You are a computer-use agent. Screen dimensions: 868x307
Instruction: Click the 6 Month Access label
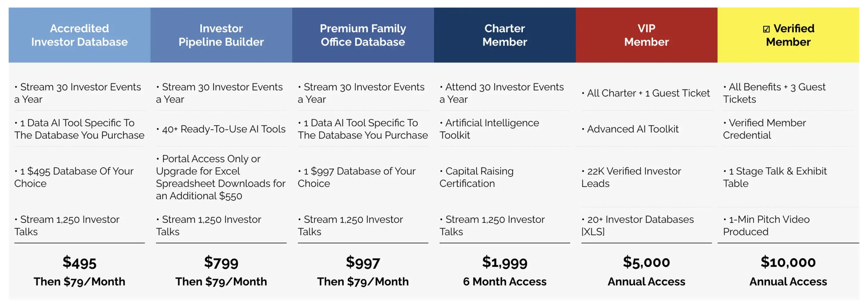coord(505,282)
